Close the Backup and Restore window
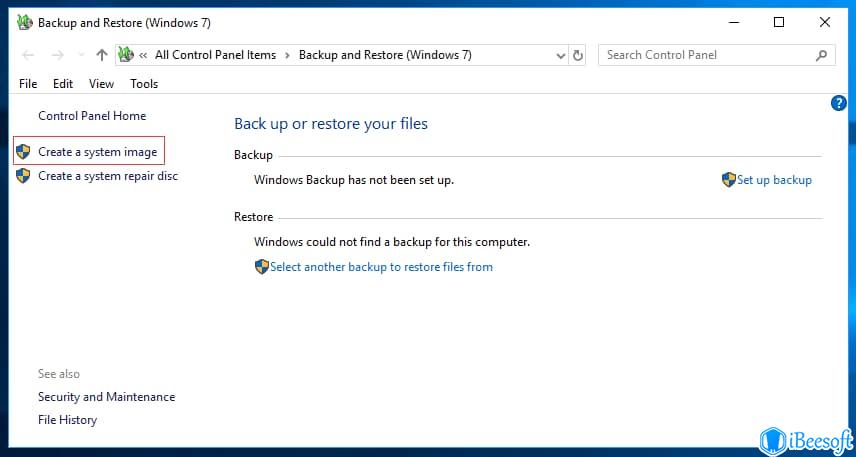 click(825, 22)
